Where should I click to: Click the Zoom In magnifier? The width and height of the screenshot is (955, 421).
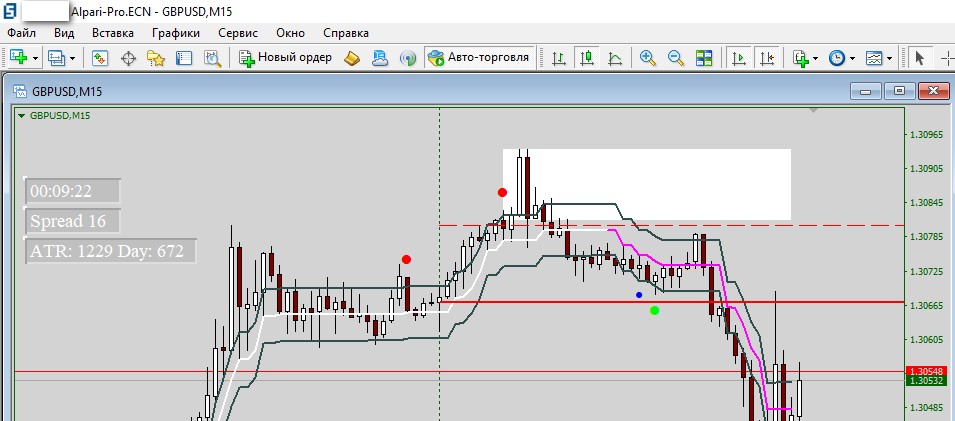point(647,58)
